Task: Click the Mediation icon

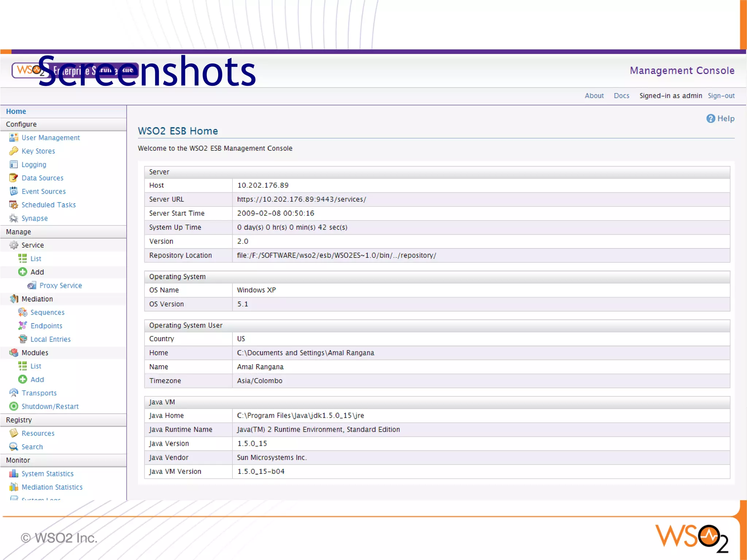Action: pos(13,299)
